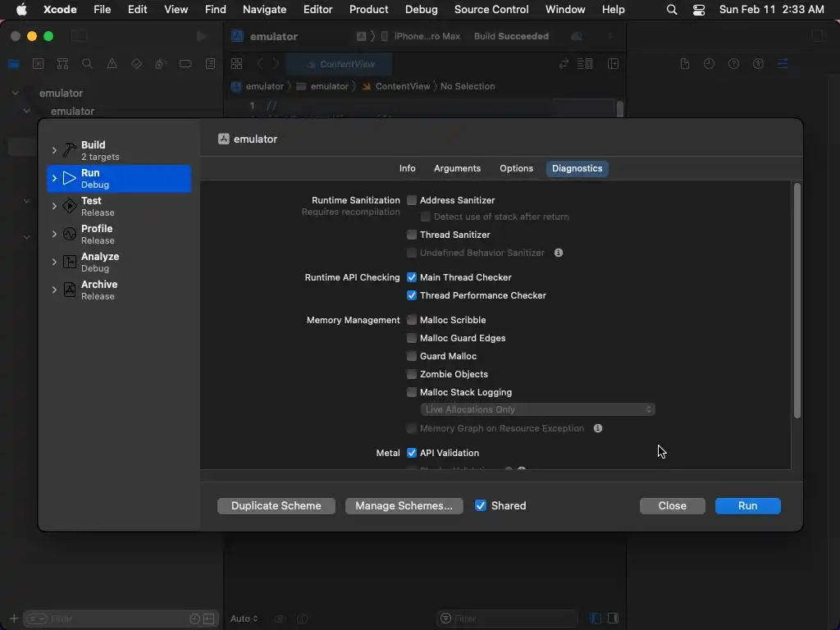Screen dimensions: 840x630
Task: Expand the Test action disclosure arrow
Action: (x=54, y=206)
